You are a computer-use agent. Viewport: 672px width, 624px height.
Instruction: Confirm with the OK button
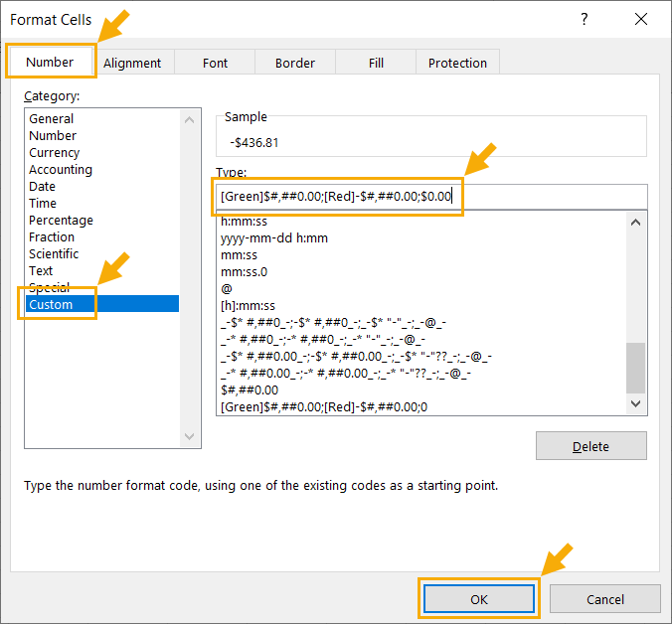(x=479, y=599)
